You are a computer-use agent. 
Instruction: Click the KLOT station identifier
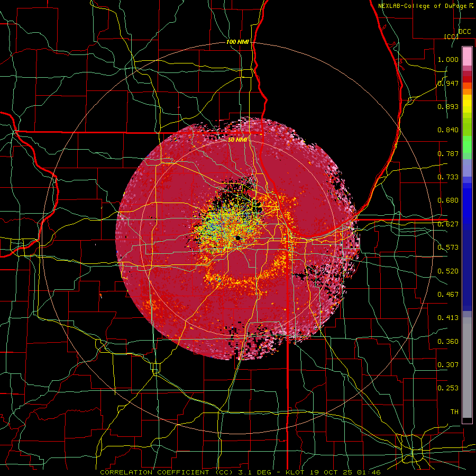[296, 472]
